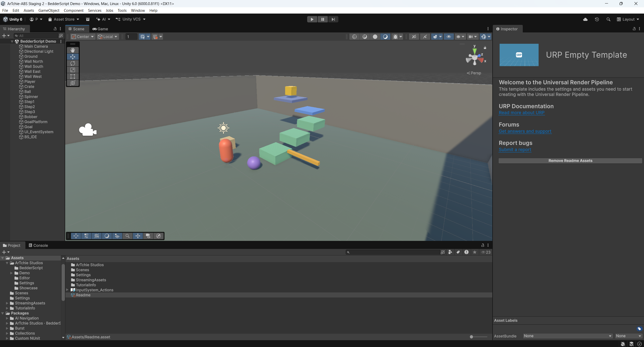Click the toolbar Search magnifier icon
644x347 pixels.
[x=608, y=19]
